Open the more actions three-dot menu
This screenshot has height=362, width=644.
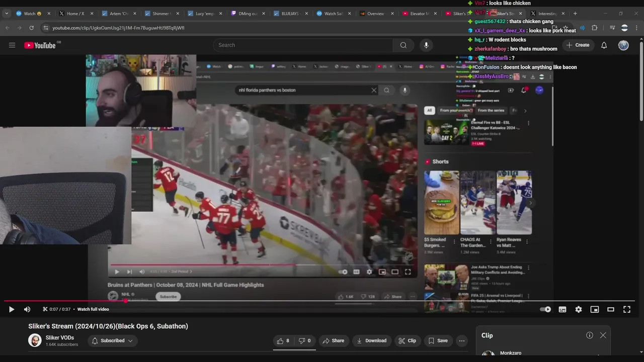pos(462,341)
